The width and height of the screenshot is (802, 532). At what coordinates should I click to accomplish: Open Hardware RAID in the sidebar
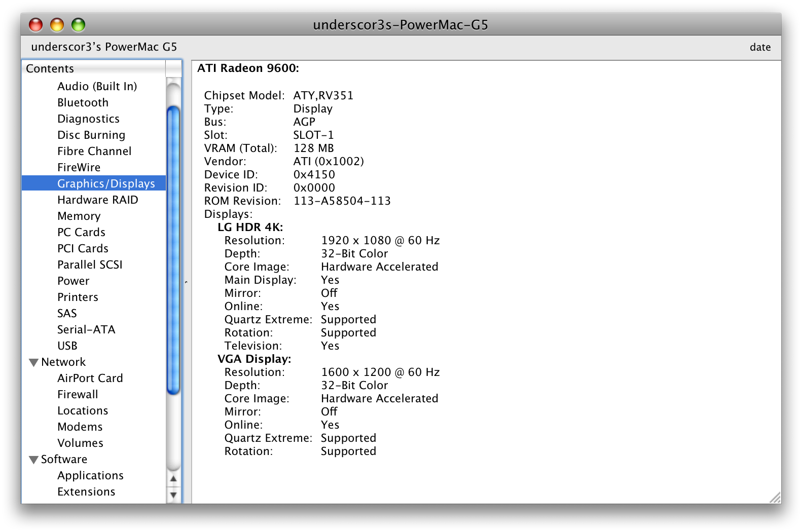98,200
